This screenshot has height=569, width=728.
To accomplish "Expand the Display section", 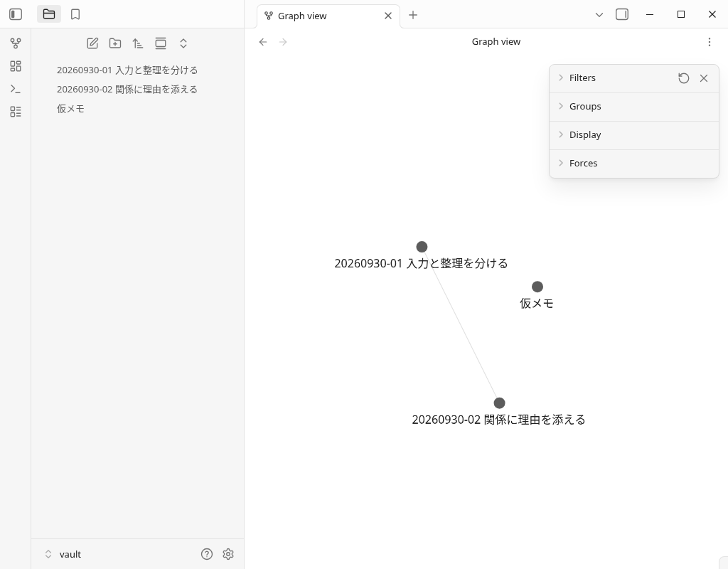I will [633, 134].
